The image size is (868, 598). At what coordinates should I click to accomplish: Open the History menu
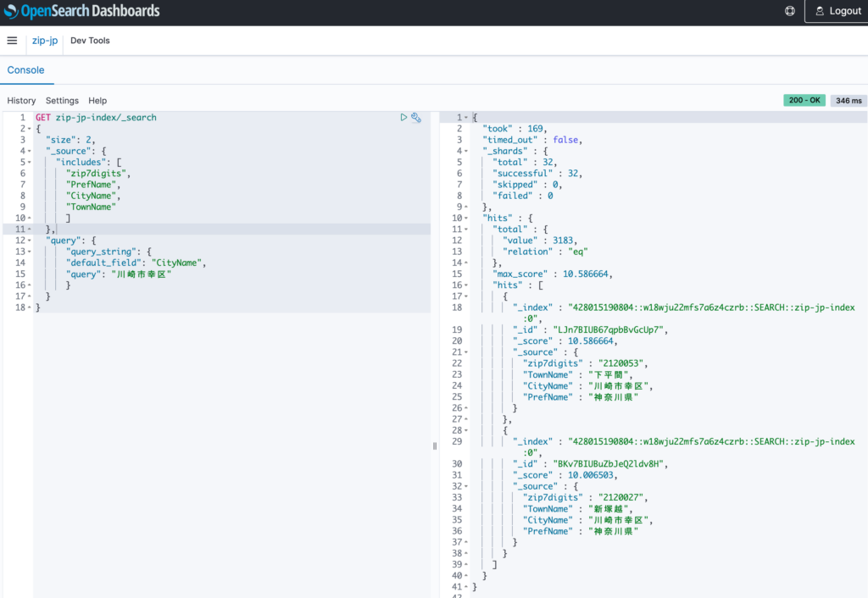click(21, 101)
